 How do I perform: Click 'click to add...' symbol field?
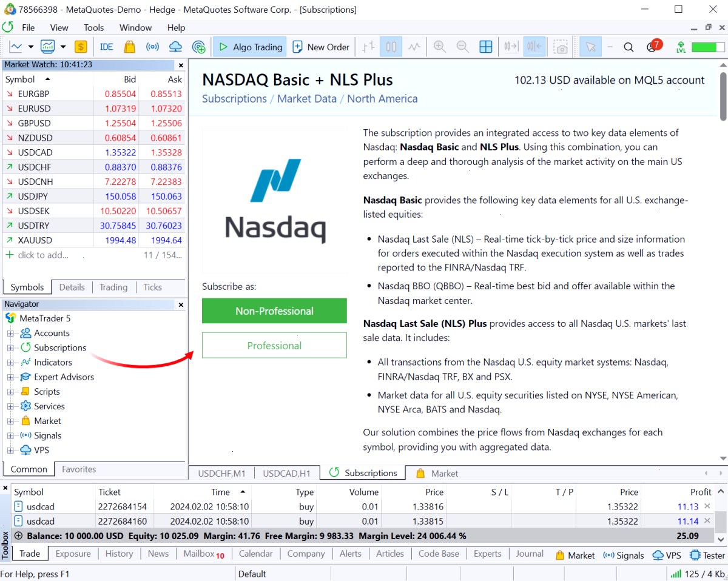click(x=43, y=255)
